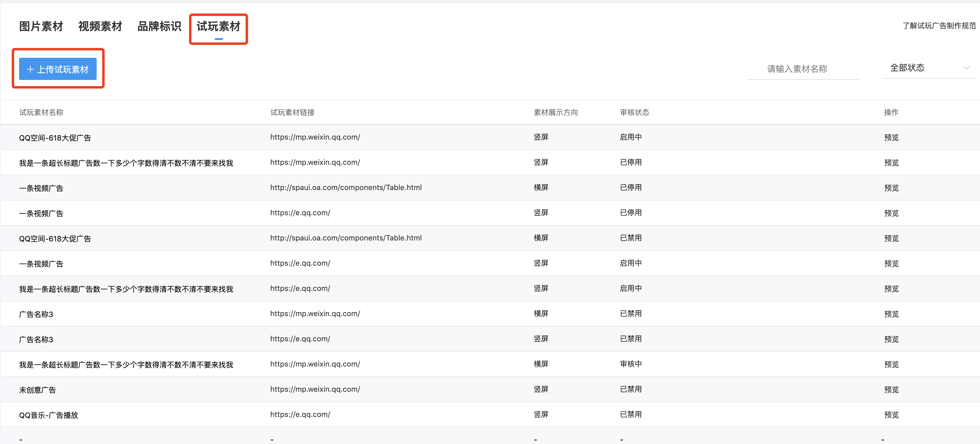The width and height of the screenshot is (980, 444).
Task: Click 已停用 status in the 横屏 一条视频广告 row
Action: 631,187
